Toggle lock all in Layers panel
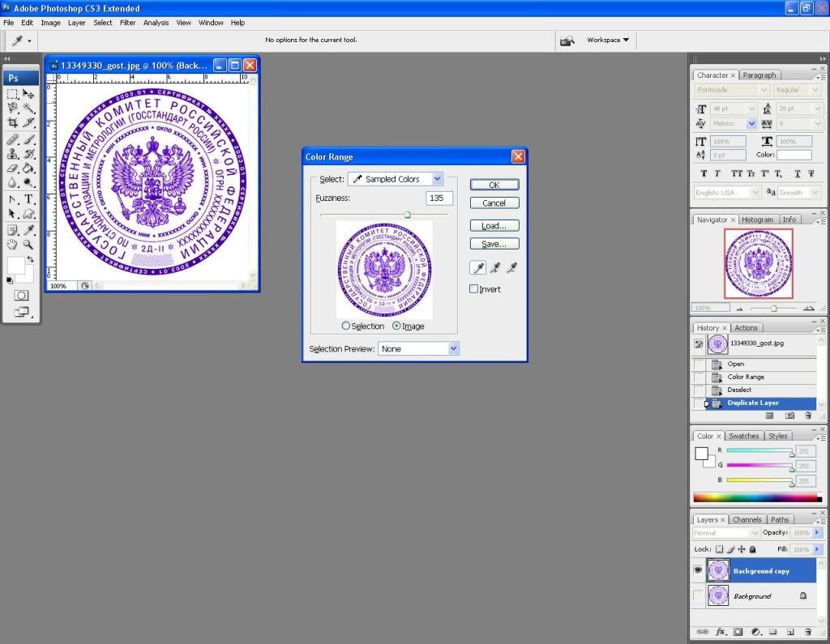Viewport: 830px width, 644px height. coord(753,549)
